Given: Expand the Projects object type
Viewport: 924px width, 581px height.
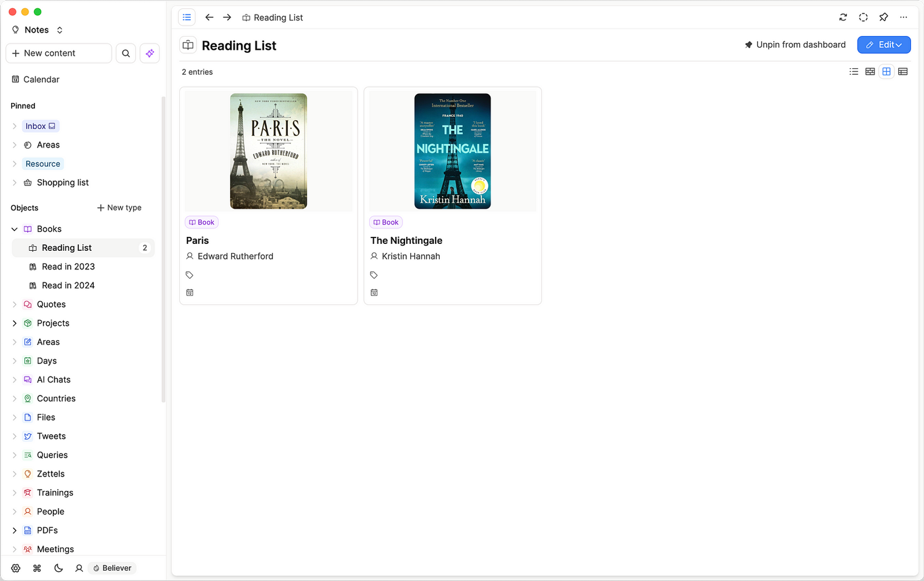Looking at the screenshot, I should (14, 323).
